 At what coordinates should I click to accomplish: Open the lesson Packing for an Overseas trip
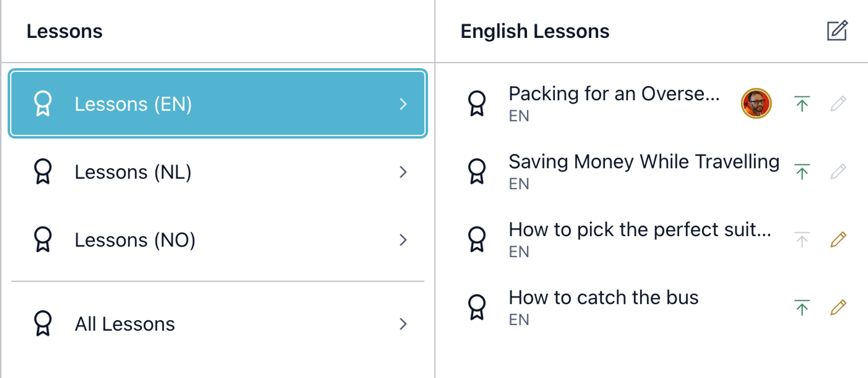(615, 94)
